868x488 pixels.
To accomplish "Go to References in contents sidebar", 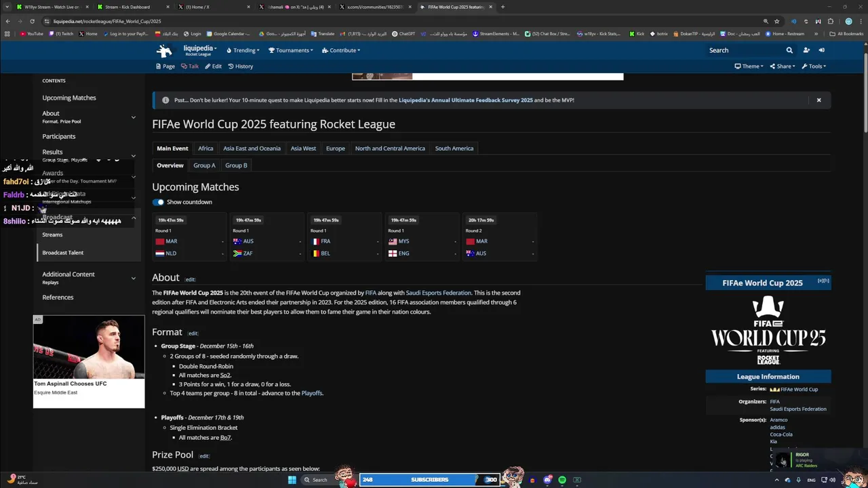I will coord(58,298).
